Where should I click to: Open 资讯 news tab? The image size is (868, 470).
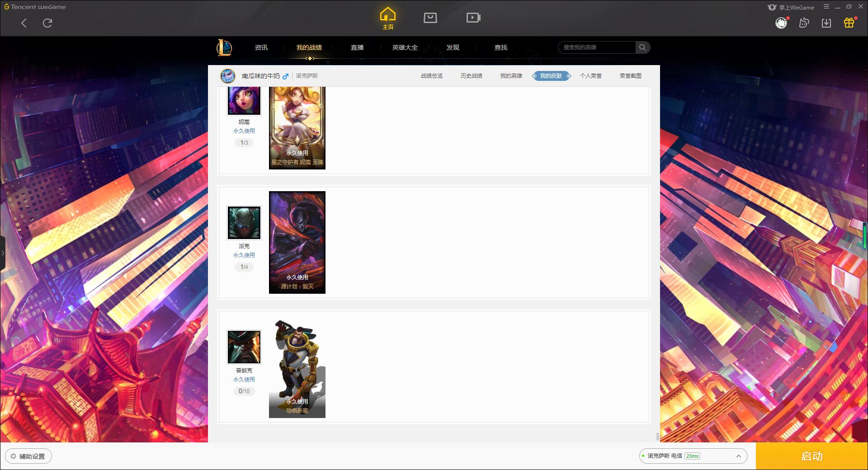coord(261,47)
